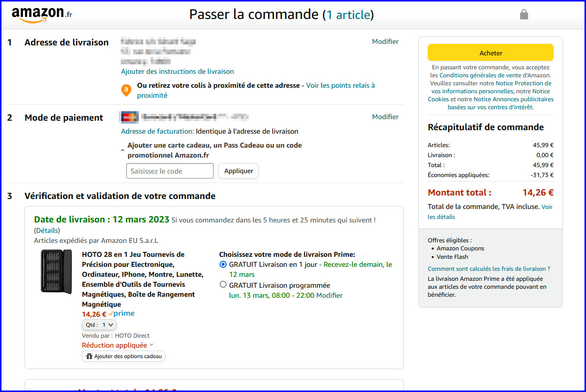Click the Amazon.fr logo
The width and height of the screenshot is (586, 392).
[41, 15]
